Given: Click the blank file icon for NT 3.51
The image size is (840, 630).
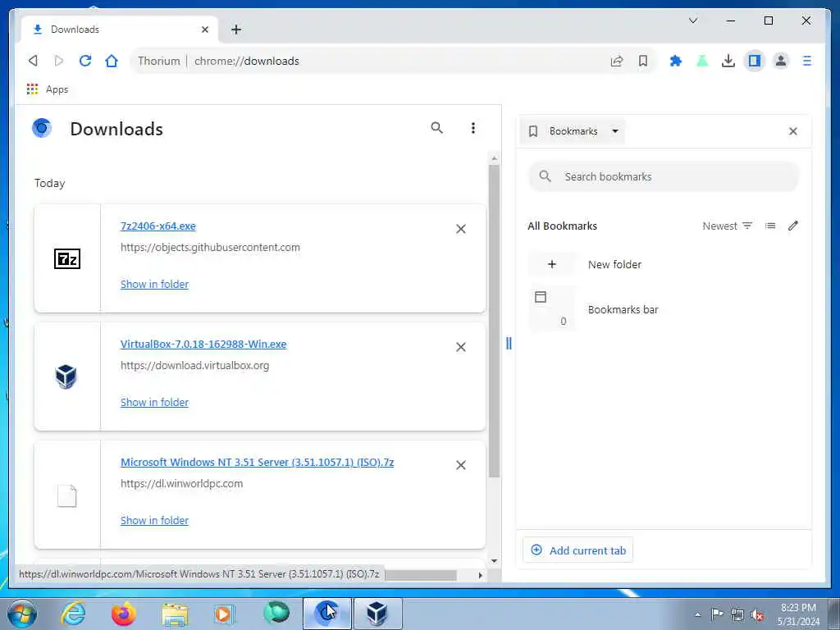Looking at the screenshot, I should point(67,495).
